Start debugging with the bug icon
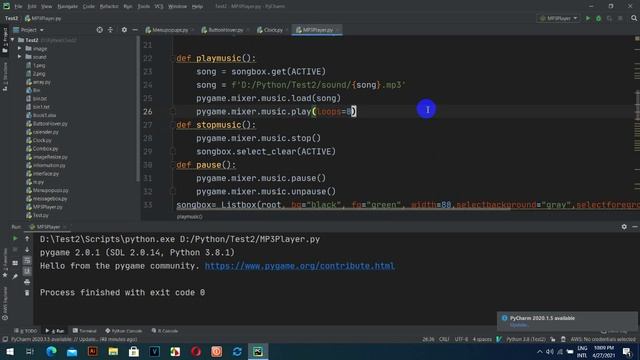Viewport: 640px width, 360px height. click(x=598, y=18)
